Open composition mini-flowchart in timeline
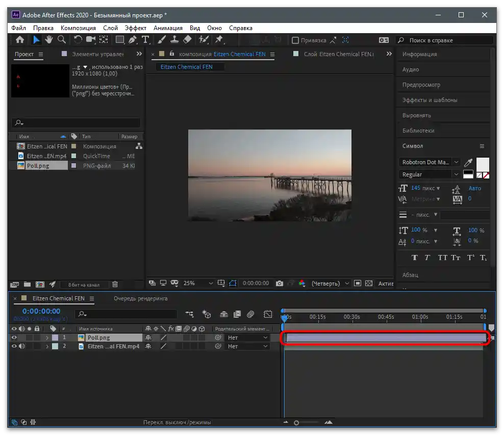504x435 pixels. [x=189, y=314]
